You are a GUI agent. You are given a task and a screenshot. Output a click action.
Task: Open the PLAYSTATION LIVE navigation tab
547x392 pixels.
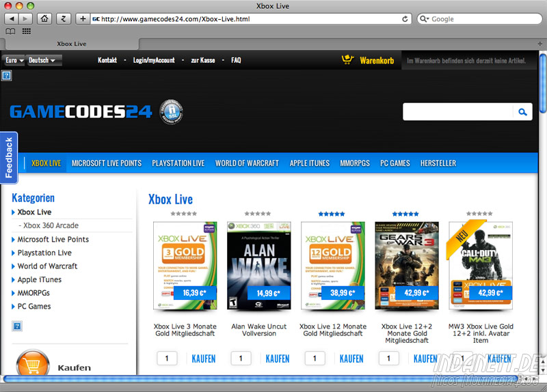click(x=178, y=163)
